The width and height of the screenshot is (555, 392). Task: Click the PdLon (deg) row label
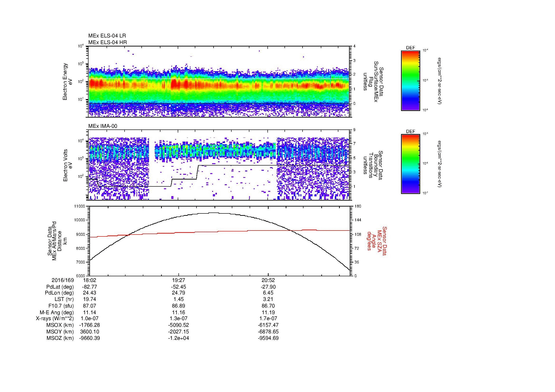pyautogui.click(x=59, y=293)
